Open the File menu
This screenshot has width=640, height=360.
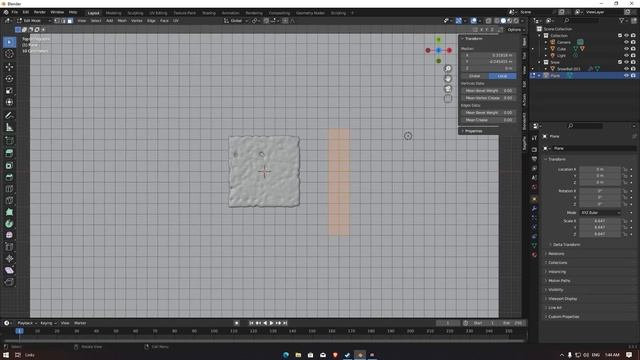tap(15, 12)
